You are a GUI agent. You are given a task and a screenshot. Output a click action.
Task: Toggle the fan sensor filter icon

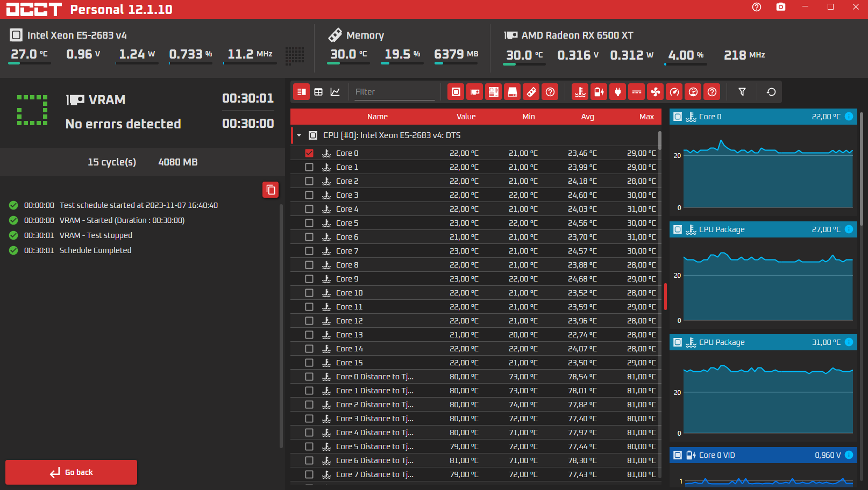[x=656, y=92]
